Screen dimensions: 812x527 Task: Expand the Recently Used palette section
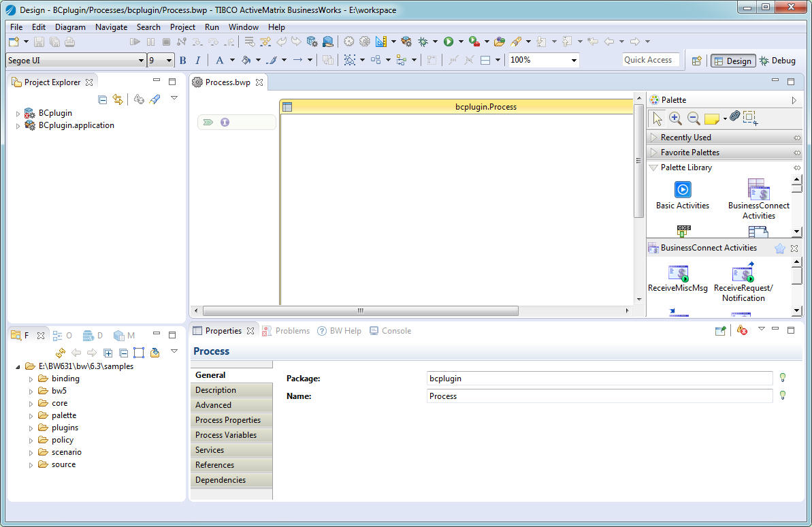(x=685, y=138)
